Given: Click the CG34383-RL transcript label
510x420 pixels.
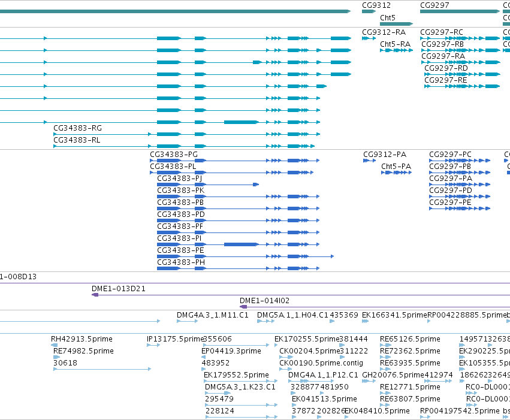Looking at the screenshot, I should tap(77, 140).
